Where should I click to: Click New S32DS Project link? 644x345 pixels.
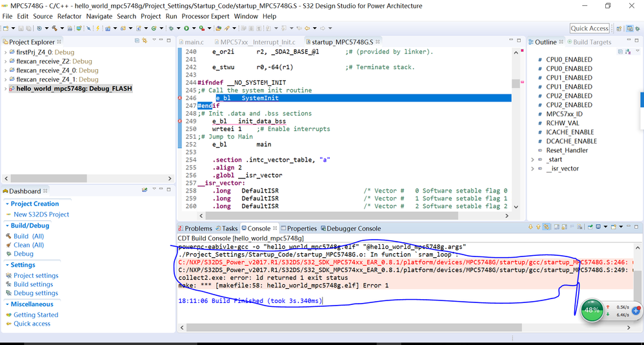tap(41, 214)
